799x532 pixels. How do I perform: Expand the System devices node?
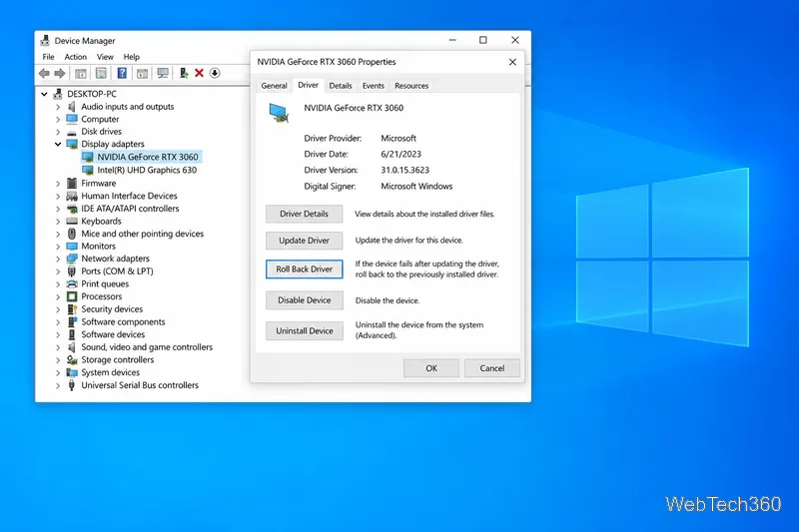point(58,372)
